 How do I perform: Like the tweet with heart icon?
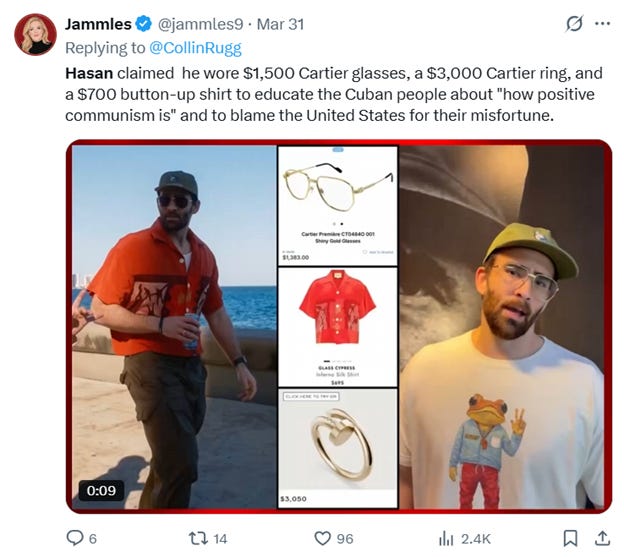(322, 538)
